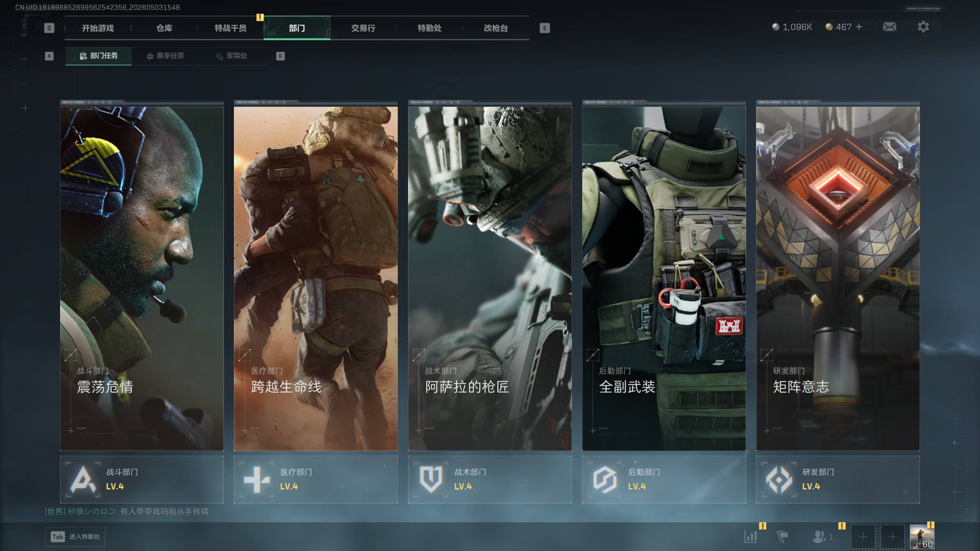Click LV.4 under 医疗部门
Screen dimensions: 980x551
pos(289,486)
